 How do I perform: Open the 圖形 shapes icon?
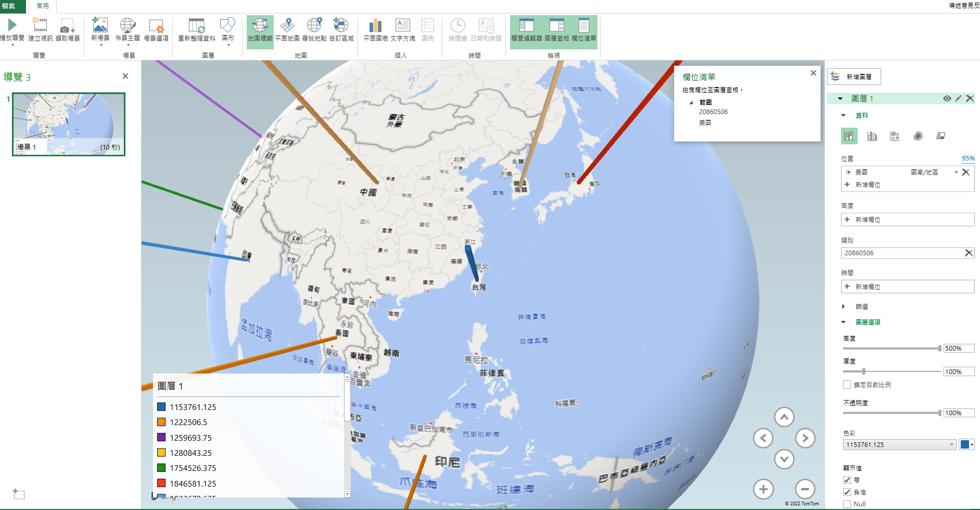(228, 24)
